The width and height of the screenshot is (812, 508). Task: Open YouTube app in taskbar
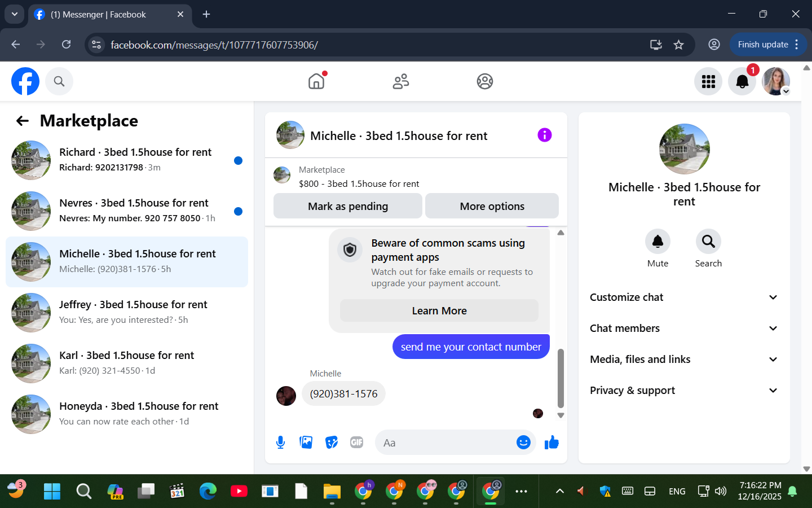(x=239, y=491)
